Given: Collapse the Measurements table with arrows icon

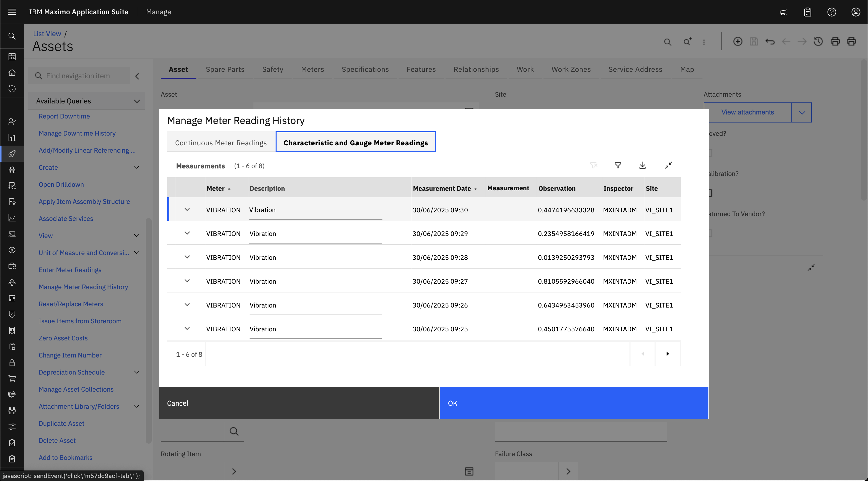Looking at the screenshot, I should click(669, 165).
